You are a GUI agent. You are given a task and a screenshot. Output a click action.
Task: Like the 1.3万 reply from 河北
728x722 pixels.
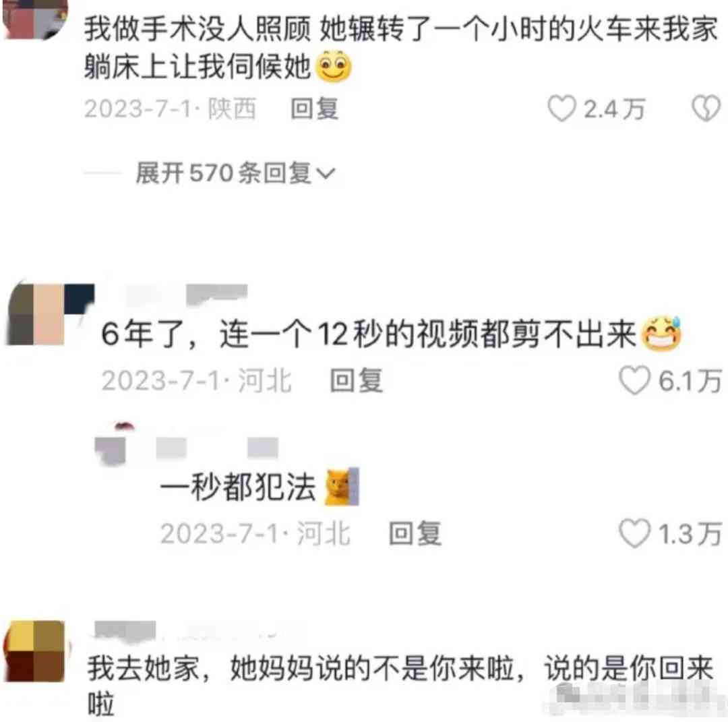tap(634, 533)
